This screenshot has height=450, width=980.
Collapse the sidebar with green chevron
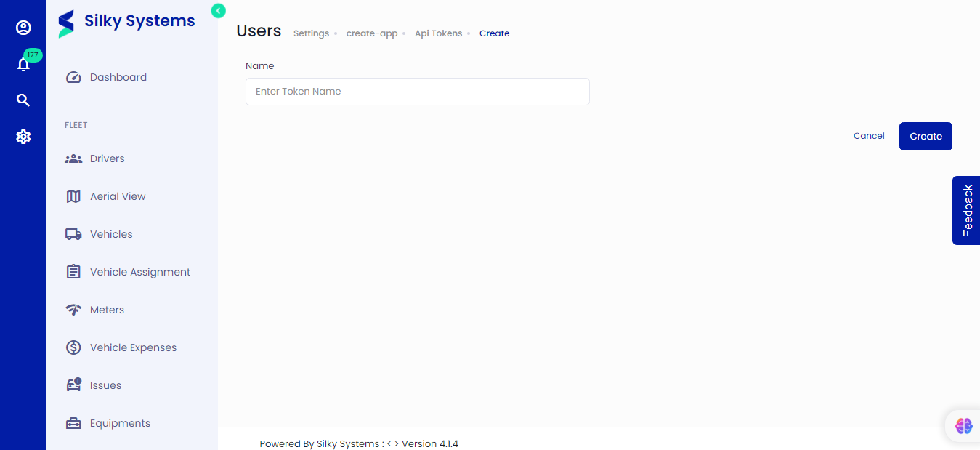tap(218, 10)
